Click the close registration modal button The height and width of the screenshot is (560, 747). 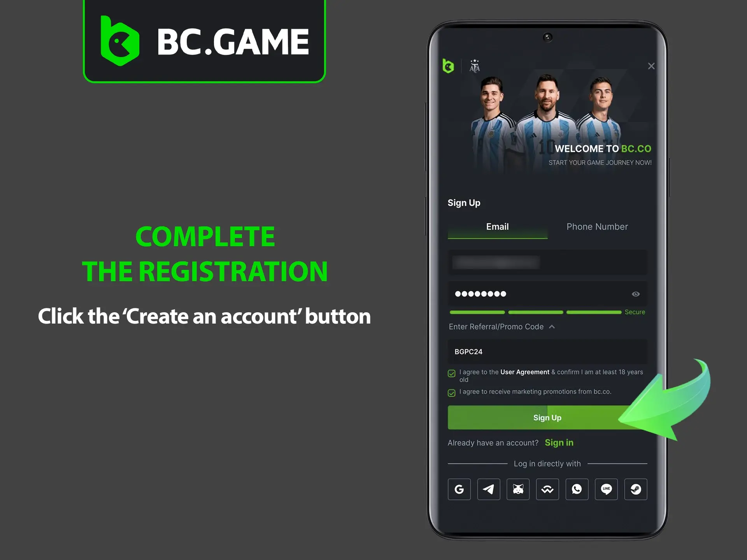click(x=651, y=66)
